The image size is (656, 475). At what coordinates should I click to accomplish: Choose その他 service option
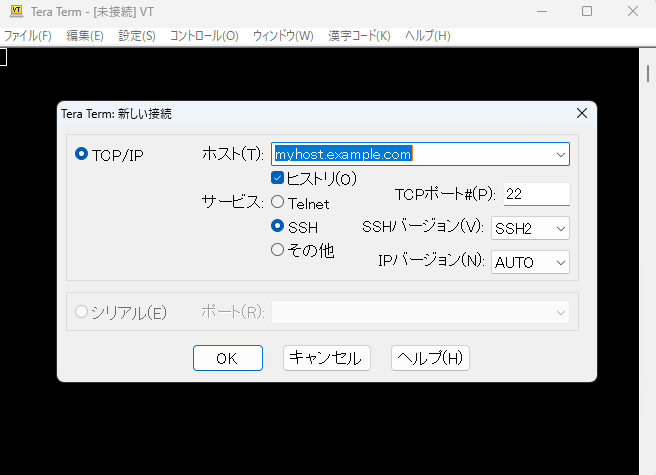278,250
